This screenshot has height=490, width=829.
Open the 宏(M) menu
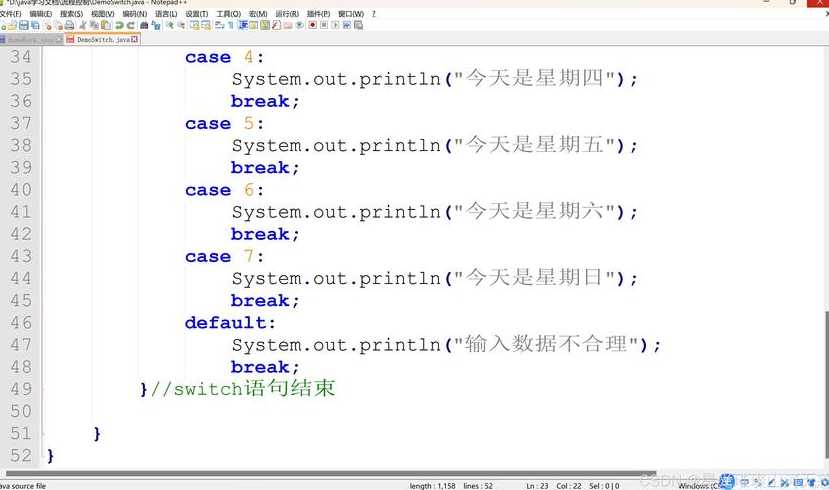tap(258, 14)
